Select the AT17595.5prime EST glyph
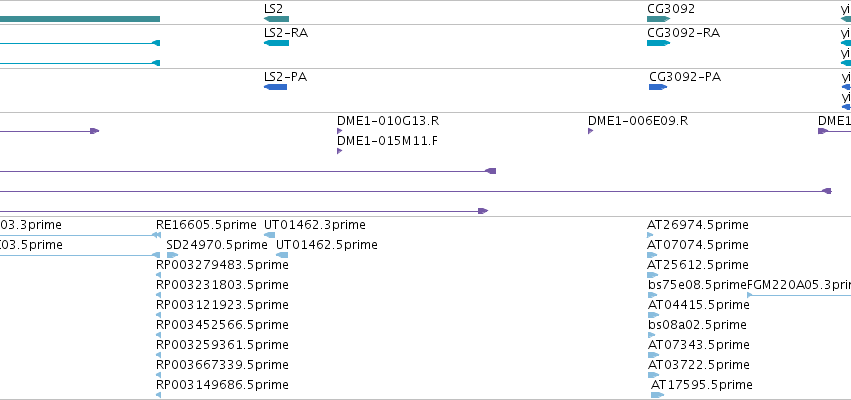This screenshot has height=400, width=851. [x=657, y=395]
